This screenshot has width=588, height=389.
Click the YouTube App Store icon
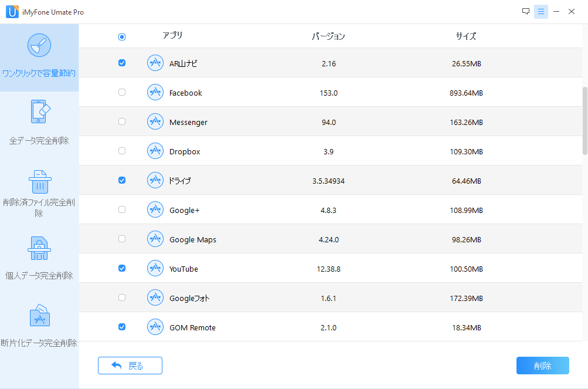155,268
